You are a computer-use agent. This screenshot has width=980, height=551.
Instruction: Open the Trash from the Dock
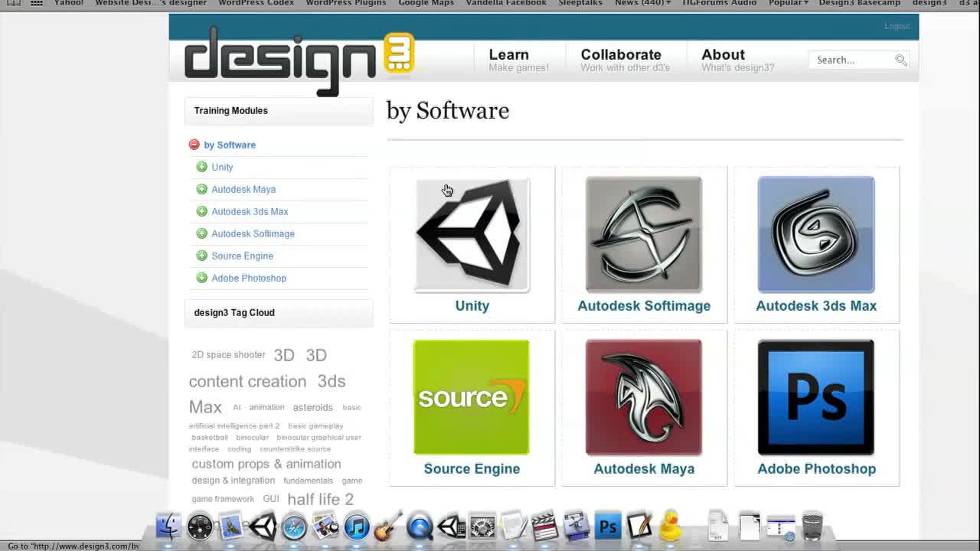(x=812, y=527)
